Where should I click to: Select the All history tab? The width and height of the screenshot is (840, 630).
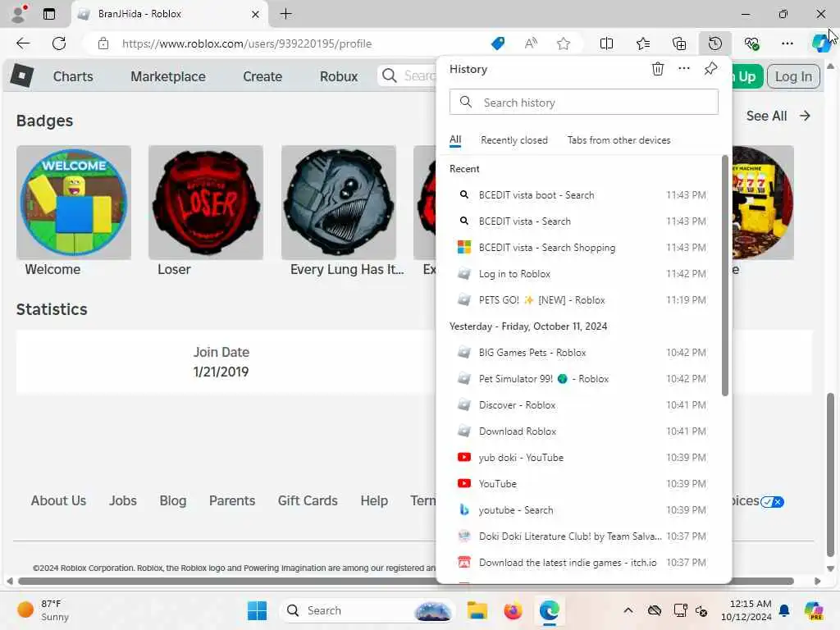[x=455, y=139]
